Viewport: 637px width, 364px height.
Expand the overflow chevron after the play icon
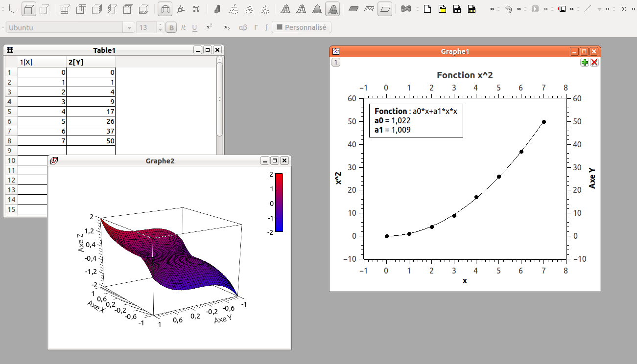[545, 9]
